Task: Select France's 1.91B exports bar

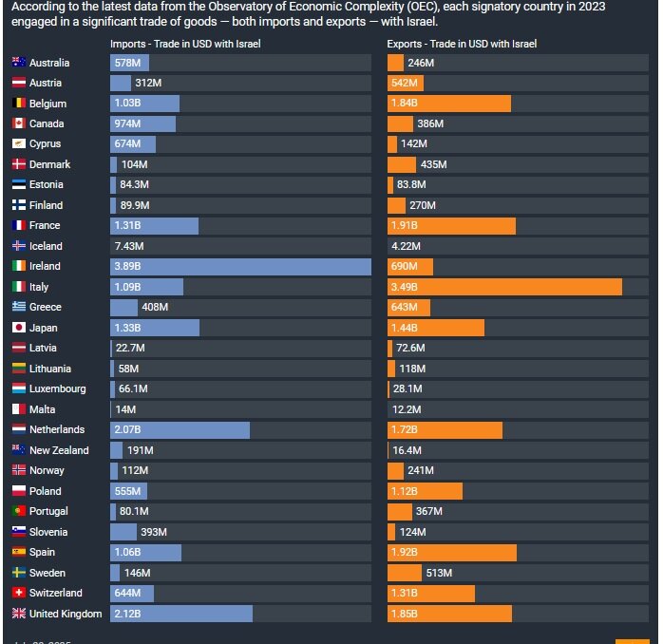Action: [x=451, y=225]
